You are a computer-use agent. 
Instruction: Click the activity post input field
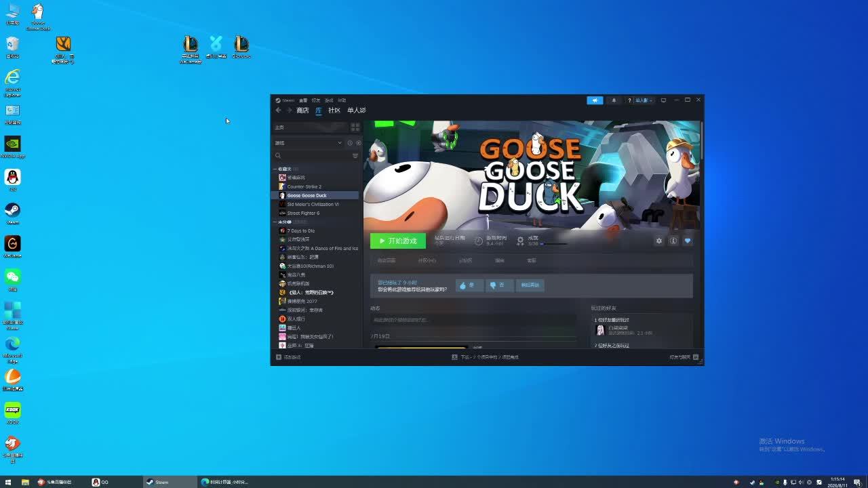click(x=473, y=320)
